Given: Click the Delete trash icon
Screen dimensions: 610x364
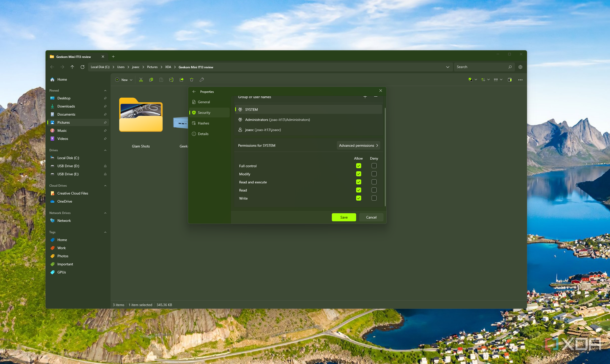Looking at the screenshot, I should click(192, 80).
